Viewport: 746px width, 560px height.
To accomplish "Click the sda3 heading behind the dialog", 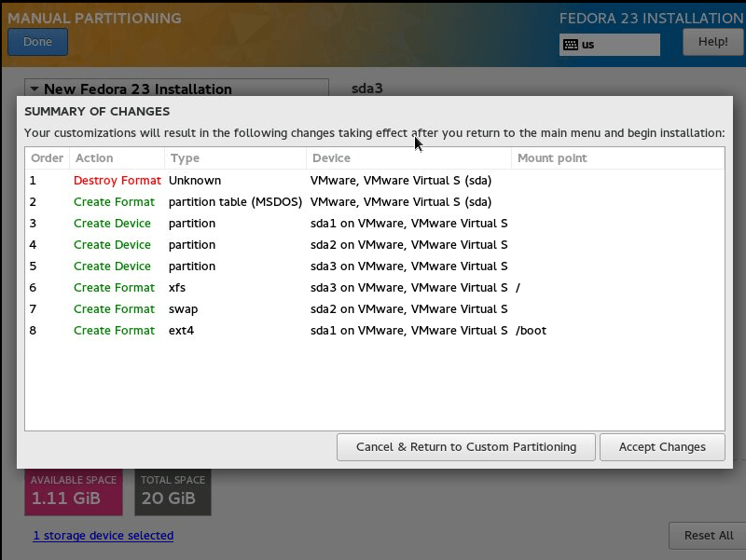I will click(x=366, y=89).
